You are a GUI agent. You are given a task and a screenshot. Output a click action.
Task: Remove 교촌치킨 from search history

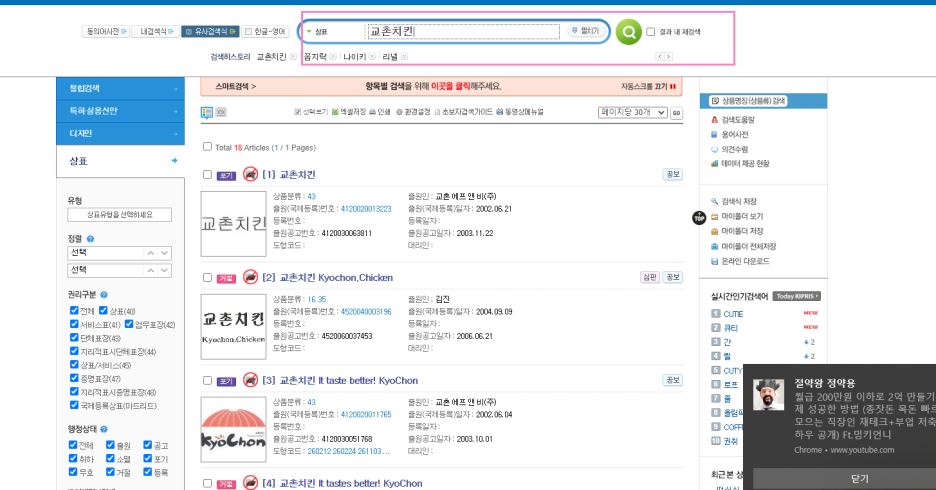[293, 57]
